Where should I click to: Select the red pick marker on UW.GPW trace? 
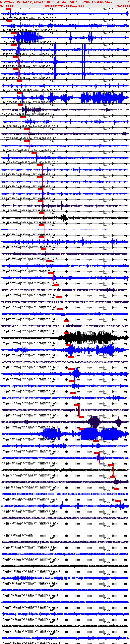[x=34, y=153]
